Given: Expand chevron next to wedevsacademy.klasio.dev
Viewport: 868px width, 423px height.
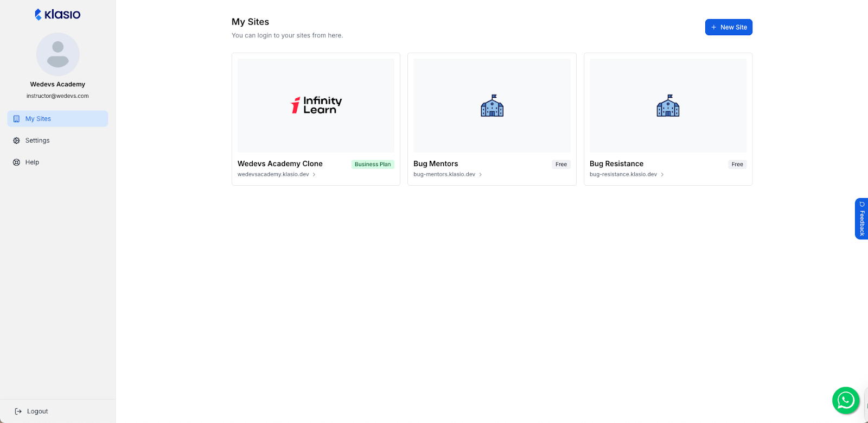Looking at the screenshot, I should click(314, 175).
